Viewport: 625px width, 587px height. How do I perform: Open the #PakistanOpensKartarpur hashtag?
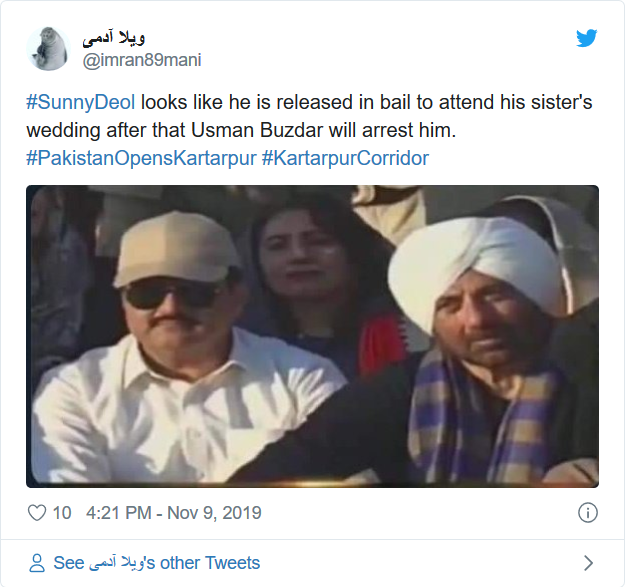click(x=141, y=158)
